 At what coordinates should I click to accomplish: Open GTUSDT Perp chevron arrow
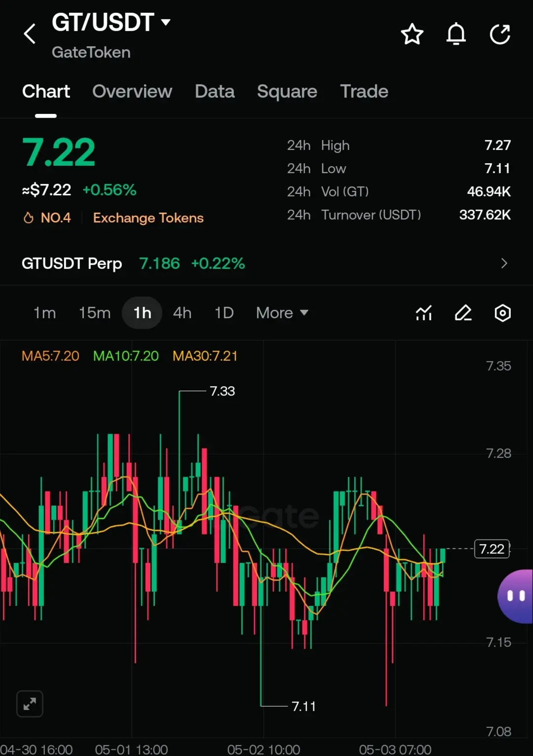click(504, 263)
